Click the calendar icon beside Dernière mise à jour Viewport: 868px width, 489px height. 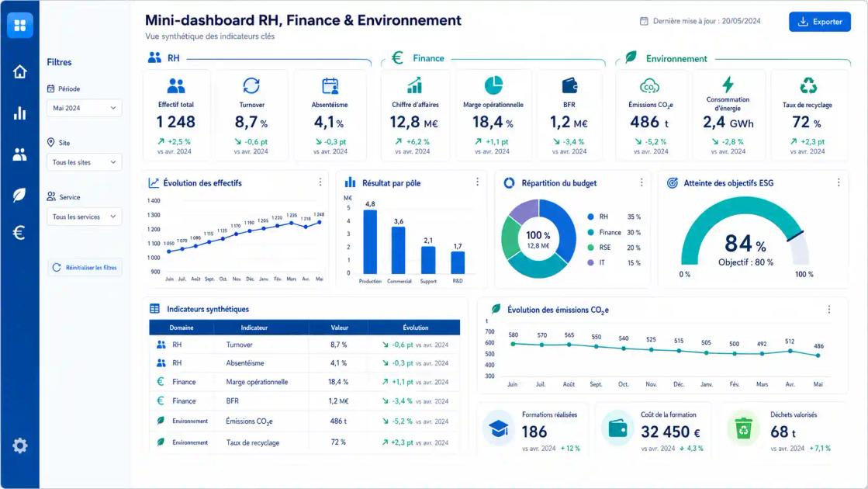pyautogui.click(x=644, y=21)
